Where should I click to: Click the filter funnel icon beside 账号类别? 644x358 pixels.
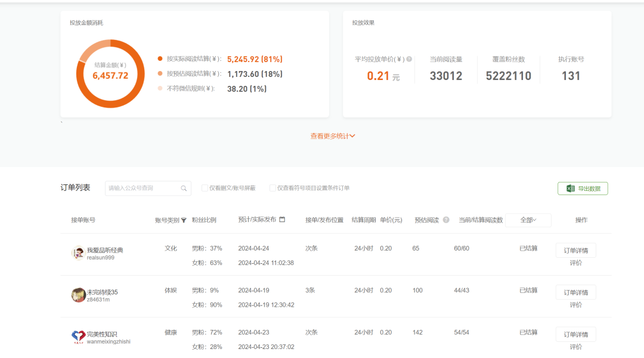(184, 220)
